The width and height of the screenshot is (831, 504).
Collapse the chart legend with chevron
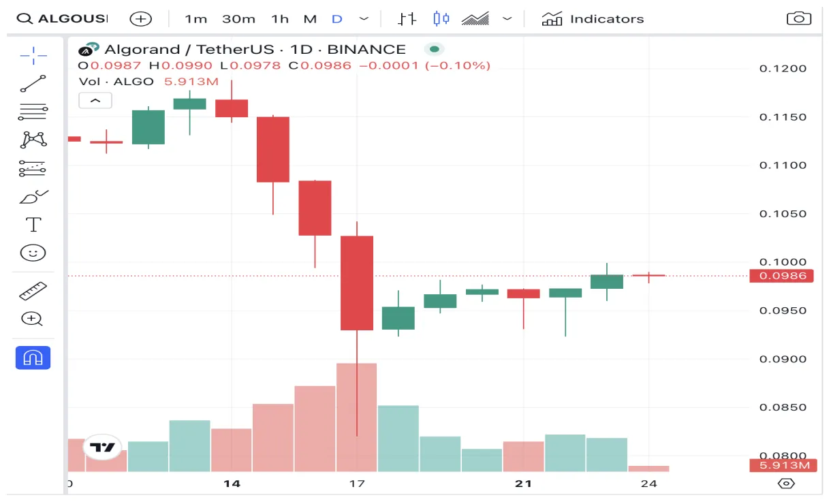coord(95,100)
